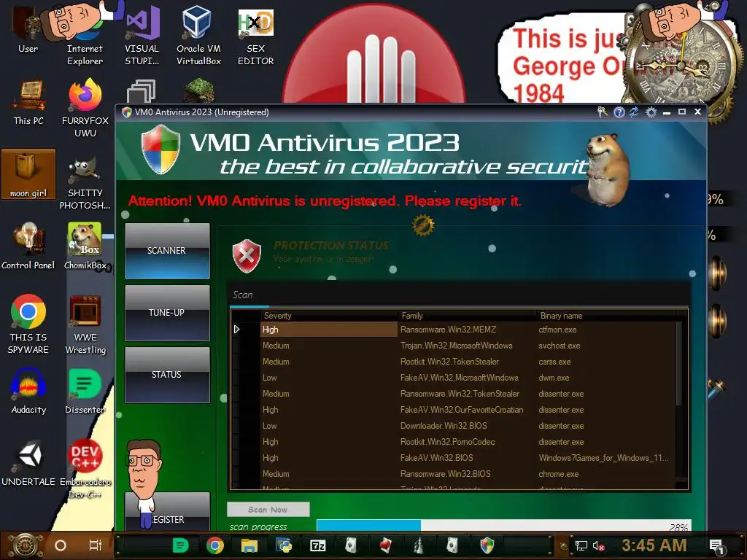Open SHITTY PHOTOSH... desktop icon

[x=85, y=183]
